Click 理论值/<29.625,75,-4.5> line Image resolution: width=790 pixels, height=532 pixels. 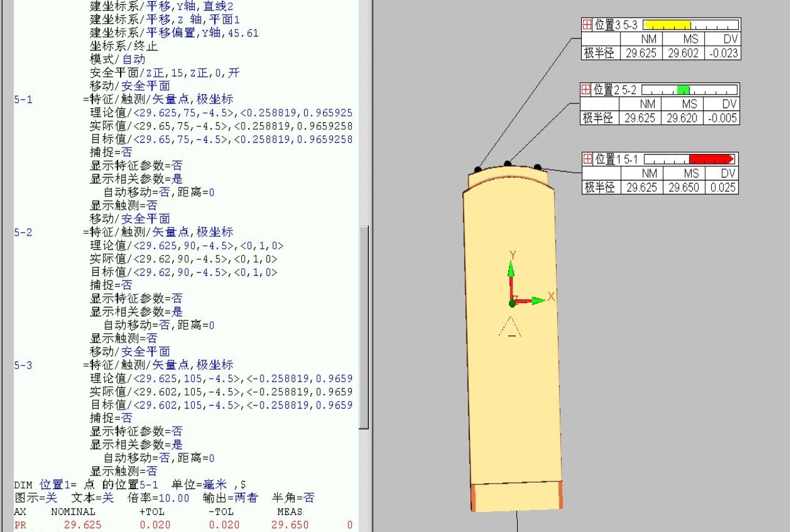pos(221,113)
